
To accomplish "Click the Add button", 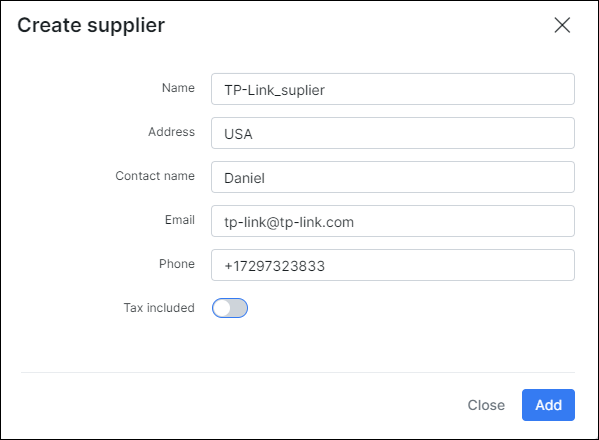I will [x=548, y=405].
